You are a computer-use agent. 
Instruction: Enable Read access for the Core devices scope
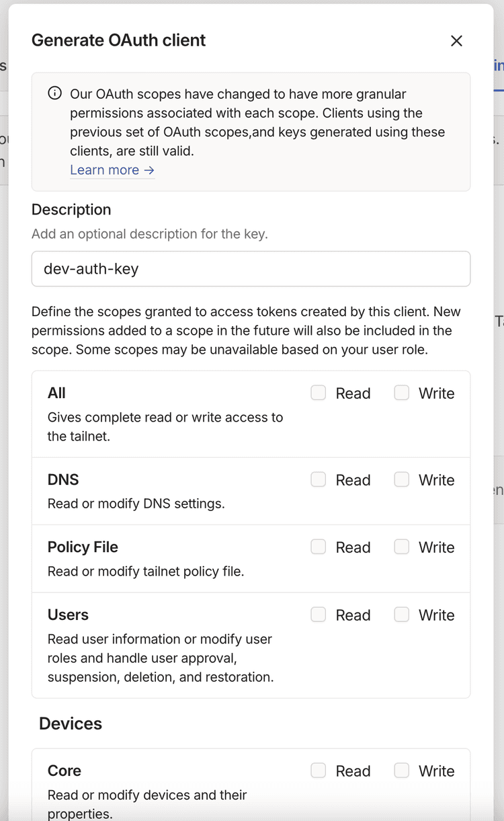coord(318,771)
